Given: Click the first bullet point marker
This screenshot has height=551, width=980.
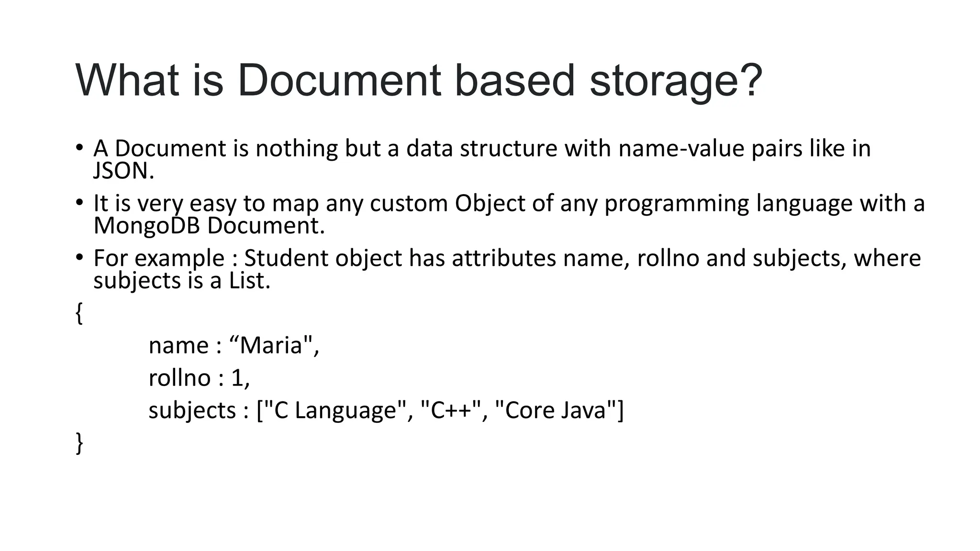Looking at the screenshot, I should point(79,147).
